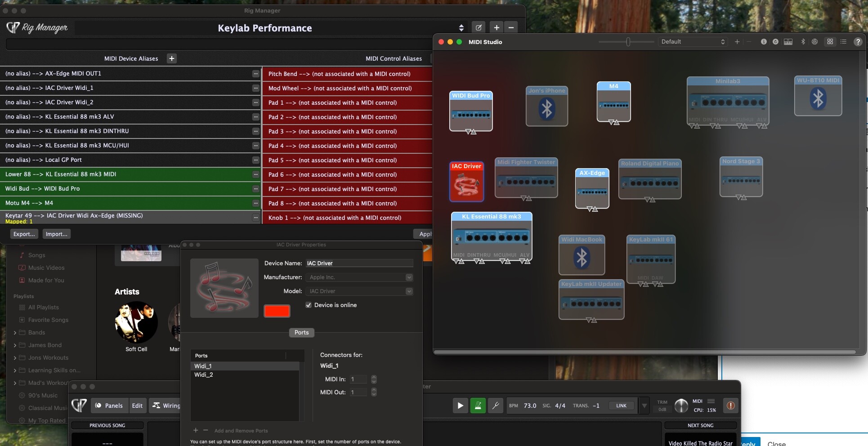
Task: Select the M4 device in MIDI Studio
Action: click(x=614, y=102)
